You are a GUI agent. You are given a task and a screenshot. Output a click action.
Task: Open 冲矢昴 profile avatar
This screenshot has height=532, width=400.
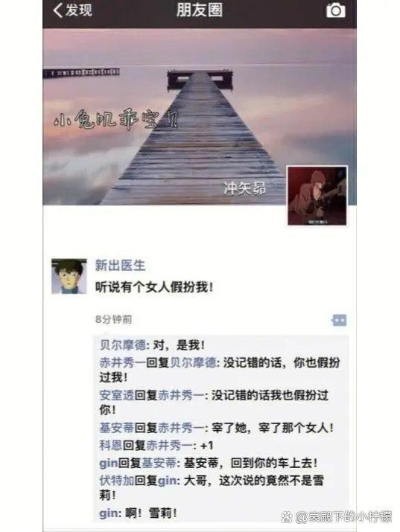317,196
